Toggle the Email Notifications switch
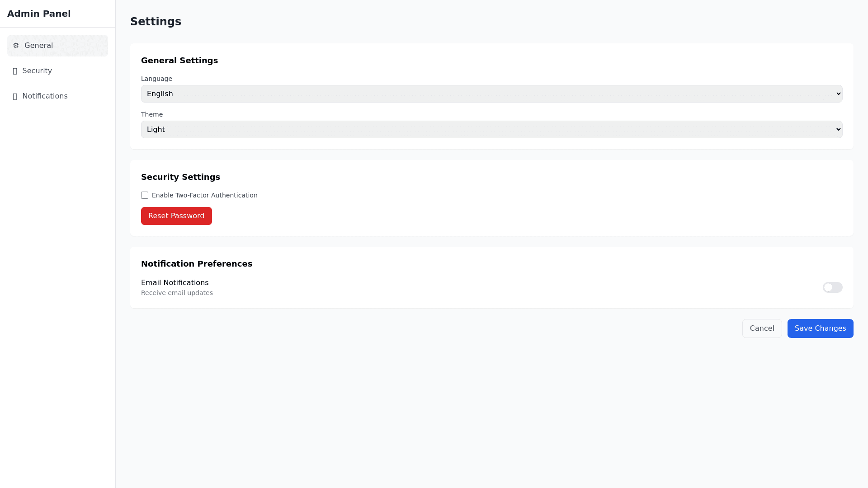Screen dimensions: 868x488 832,287
